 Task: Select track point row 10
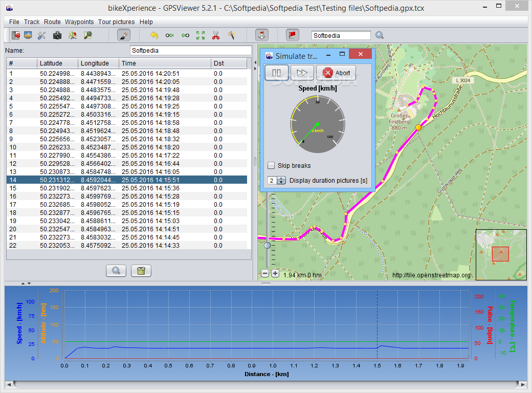pyautogui.click(x=127, y=147)
